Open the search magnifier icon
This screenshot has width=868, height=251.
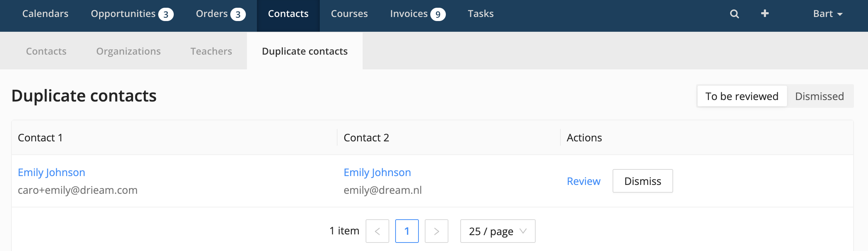tap(735, 14)
